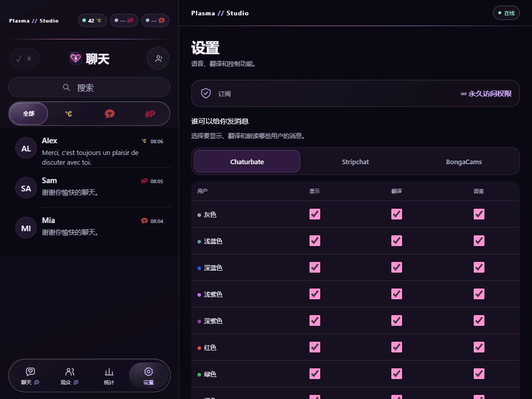The width and height of the screenshot is (532, 399).
Task: Open the contacts person icon button
Action: [158, 59]
